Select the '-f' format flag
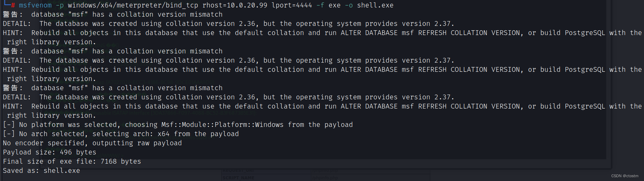 coord(320,5)
